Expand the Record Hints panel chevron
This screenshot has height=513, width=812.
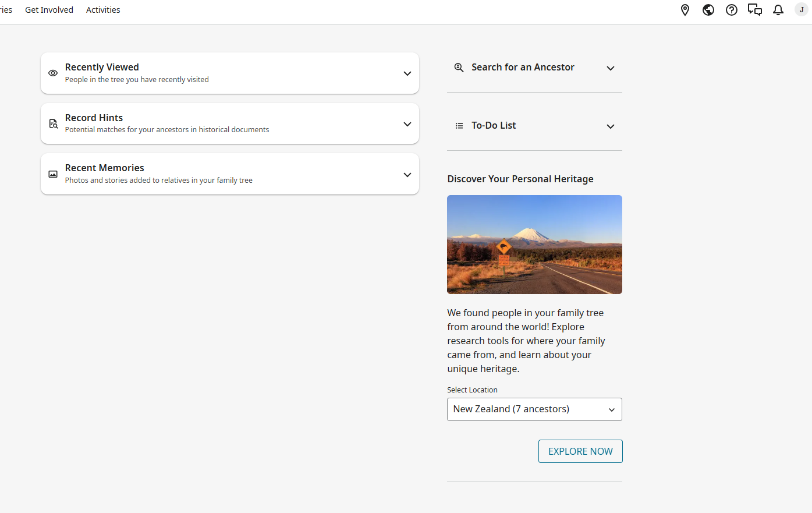(407, 124)
